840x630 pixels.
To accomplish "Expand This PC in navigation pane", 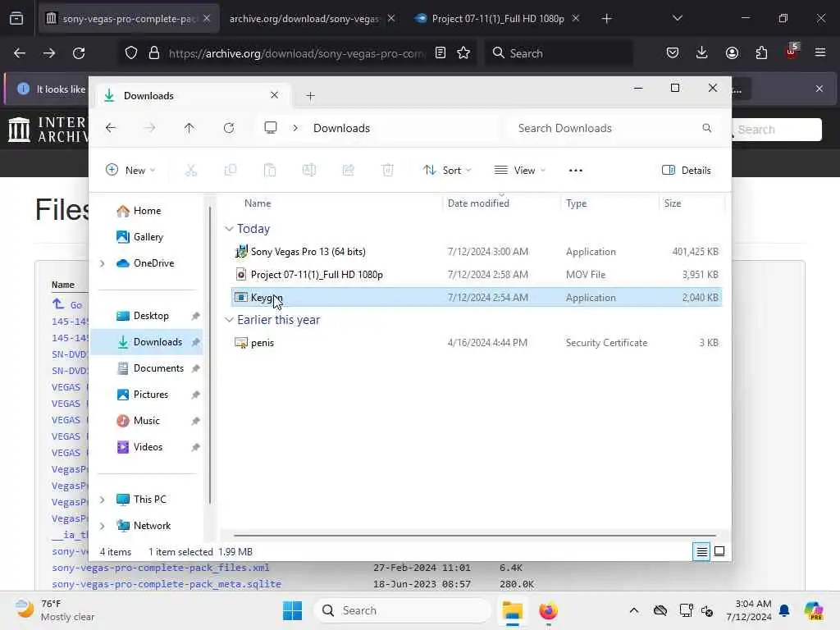I will 102,500.
